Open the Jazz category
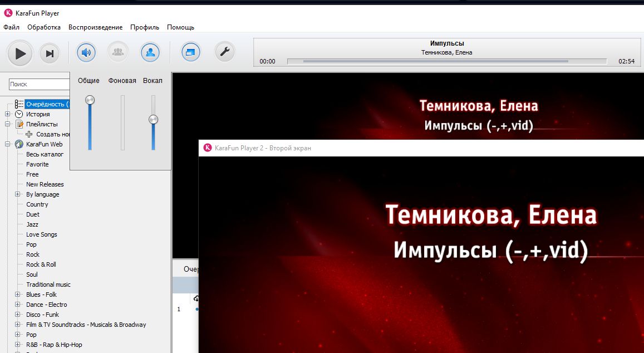This screenshot has height=353, width=644. (32, 224)
